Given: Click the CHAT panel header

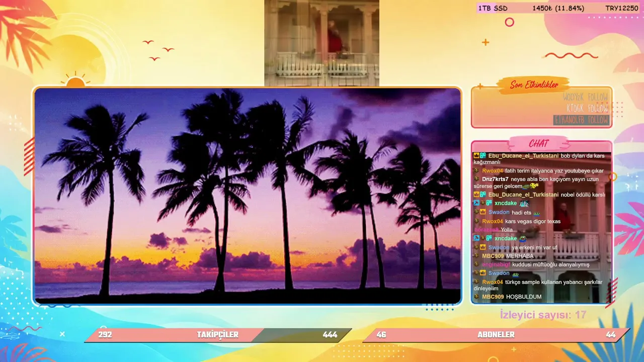Looking at the screenshot, I should click(x=539, y=144).
